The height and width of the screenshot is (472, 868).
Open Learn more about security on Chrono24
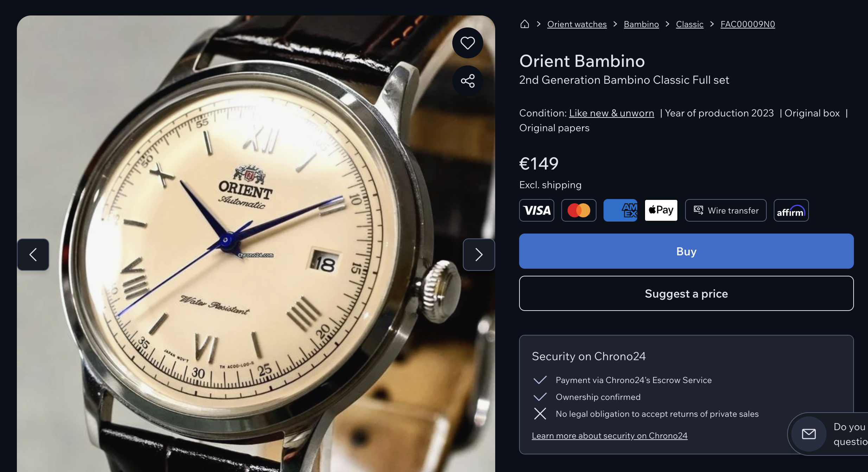pos(609,435)
